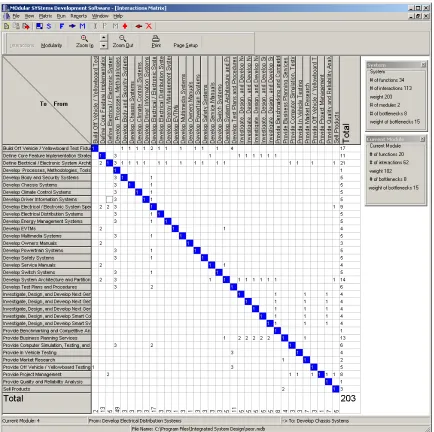Viewport: 434px width, 432px height.
Task: Click the blue floppy save icon
Action: (39, 26)
